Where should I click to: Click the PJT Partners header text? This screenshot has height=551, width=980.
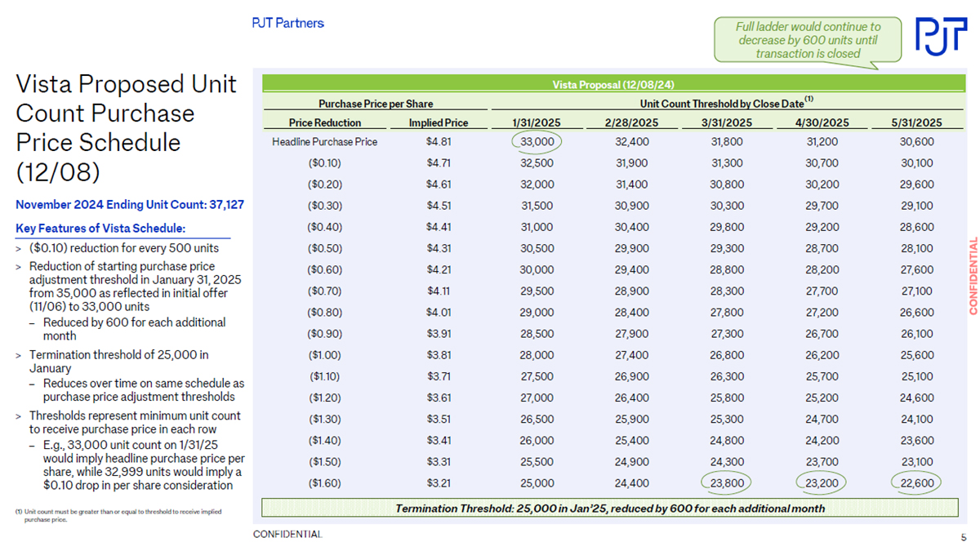coord(287,23)
